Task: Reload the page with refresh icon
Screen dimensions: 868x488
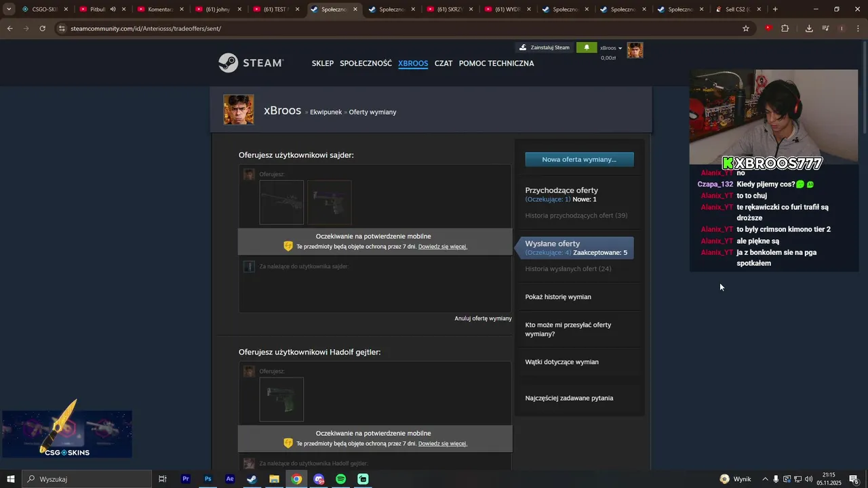Action: [x=42, y=28]
